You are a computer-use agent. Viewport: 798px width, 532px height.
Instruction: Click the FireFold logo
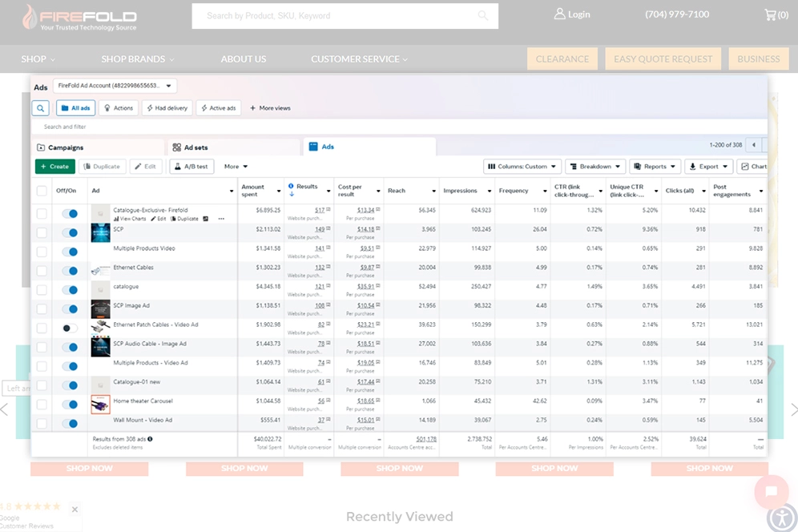point(79,18)
